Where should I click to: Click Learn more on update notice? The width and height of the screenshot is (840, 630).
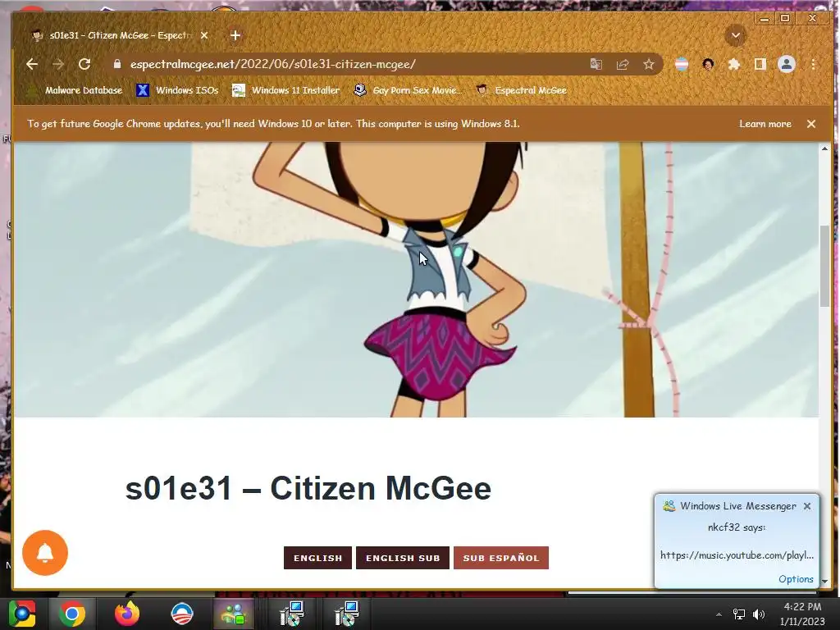(765, 124)
